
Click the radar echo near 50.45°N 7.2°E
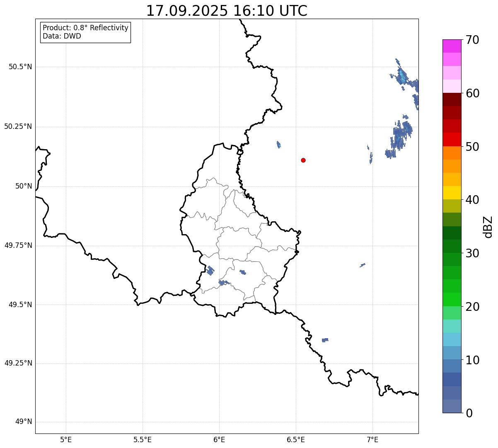click(x=402, y=76)
